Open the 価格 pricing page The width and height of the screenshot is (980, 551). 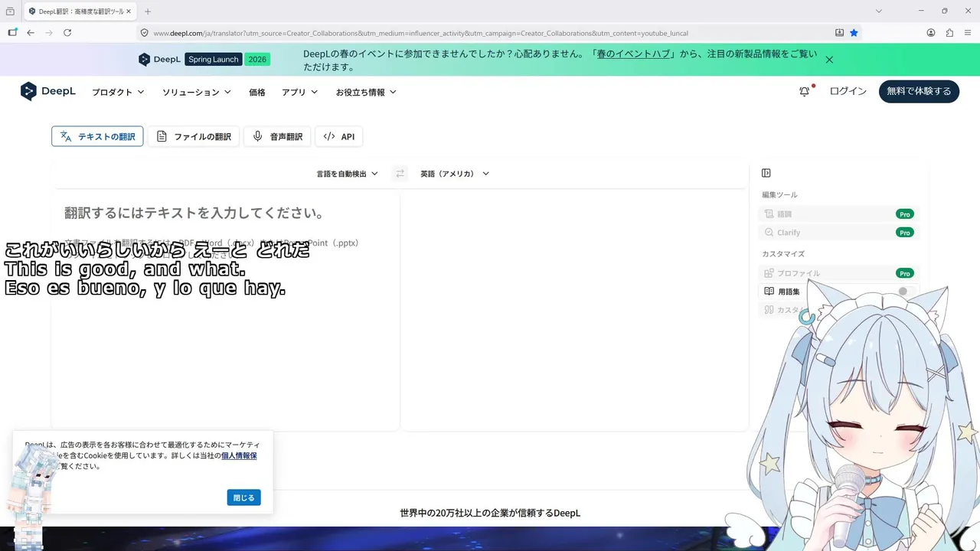pos(257,92)
